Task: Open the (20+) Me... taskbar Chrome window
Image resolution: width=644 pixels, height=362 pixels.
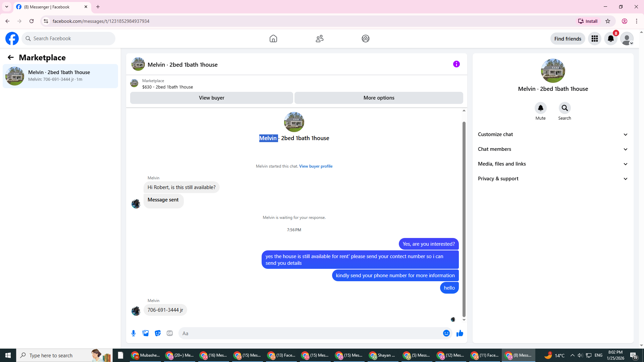Action: [180, 355]
